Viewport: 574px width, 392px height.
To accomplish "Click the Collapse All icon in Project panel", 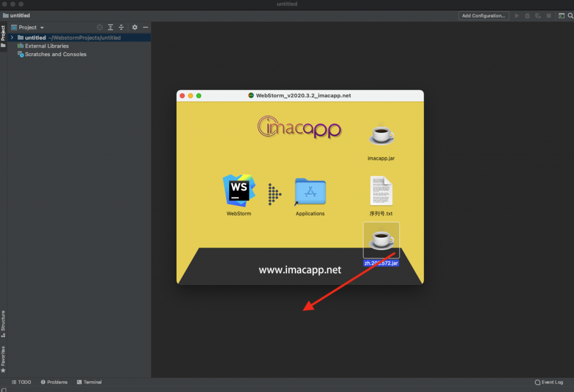I will [x=121, y=27].
